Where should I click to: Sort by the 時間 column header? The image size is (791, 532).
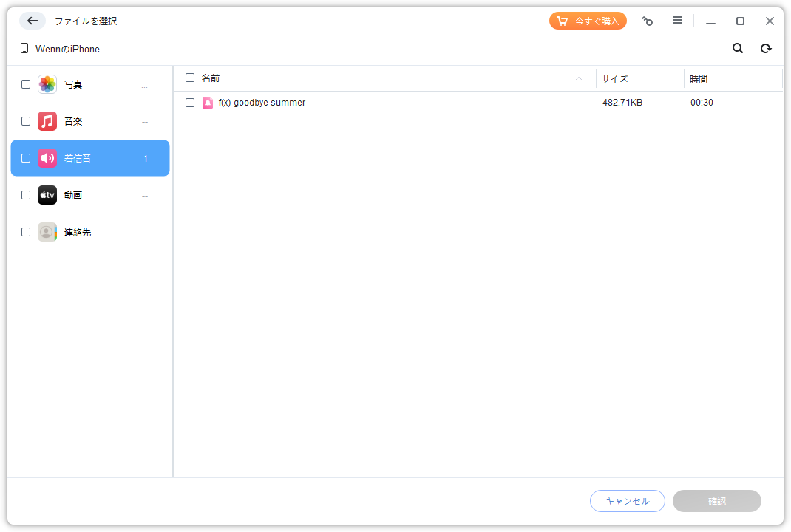[x=699, y=78]
